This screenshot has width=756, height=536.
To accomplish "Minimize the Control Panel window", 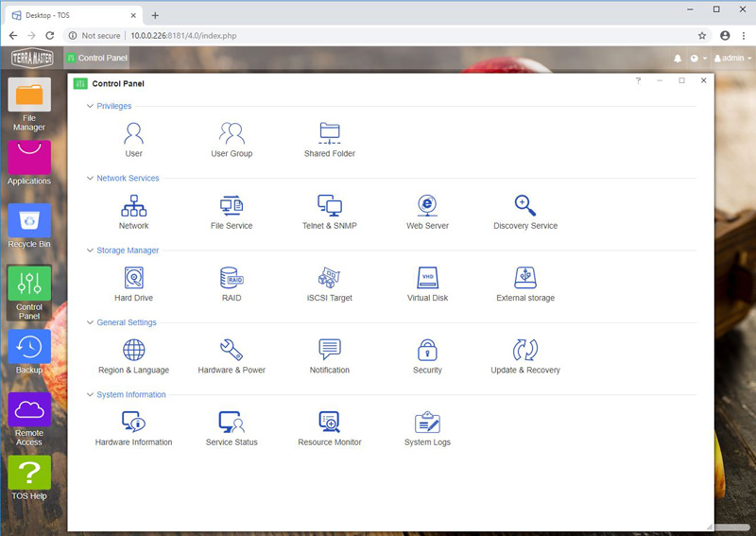I will tap(660, 80).
